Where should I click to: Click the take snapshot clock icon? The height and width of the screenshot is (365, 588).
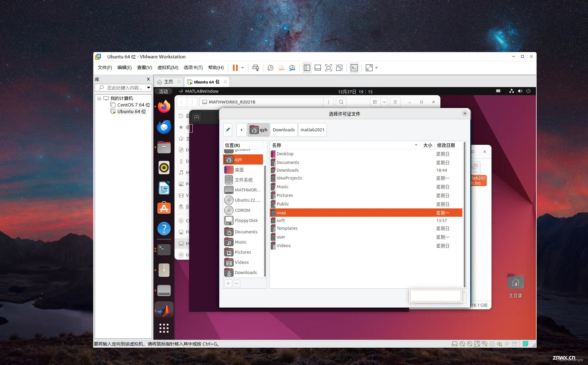[x=270, y=68]
